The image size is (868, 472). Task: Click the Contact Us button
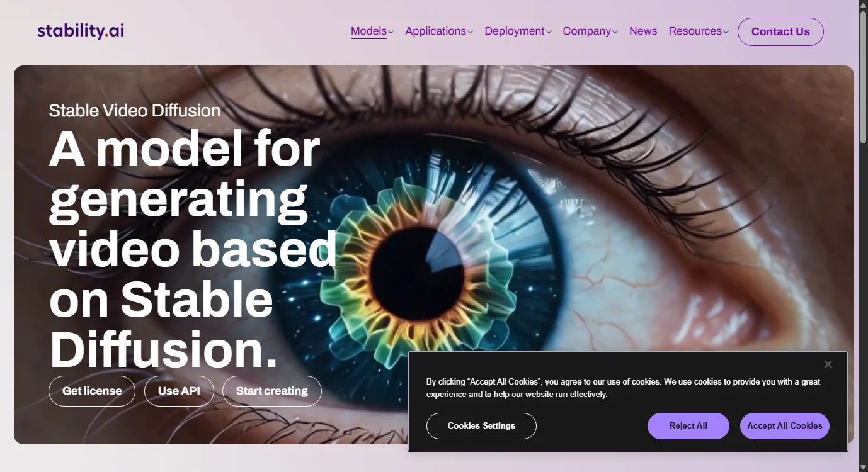point(780,31)
